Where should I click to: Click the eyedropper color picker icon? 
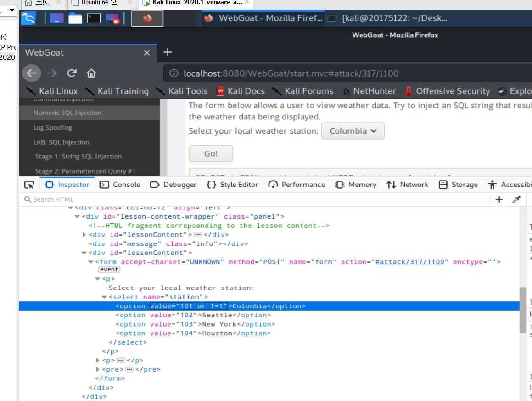click(x=516, y=199)
